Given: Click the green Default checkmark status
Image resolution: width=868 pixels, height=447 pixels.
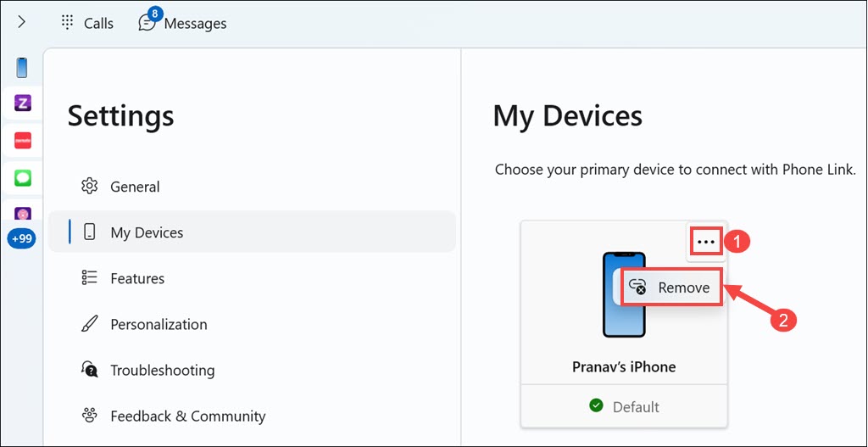Looking at the screenshot, I should (597, 406).
